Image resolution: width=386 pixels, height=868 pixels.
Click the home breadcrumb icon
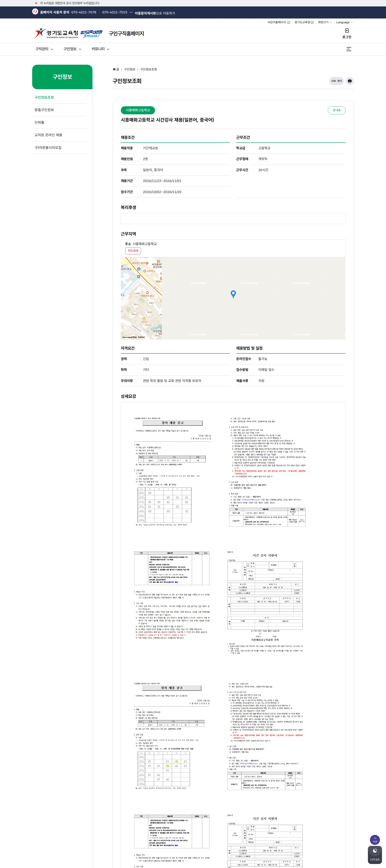click(x=114, y=69)
